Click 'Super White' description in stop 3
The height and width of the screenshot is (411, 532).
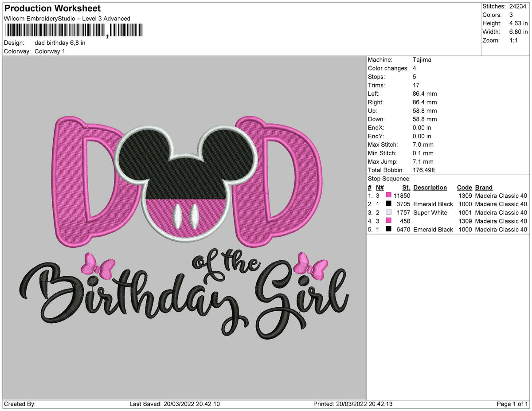click(x=430, y=212)
